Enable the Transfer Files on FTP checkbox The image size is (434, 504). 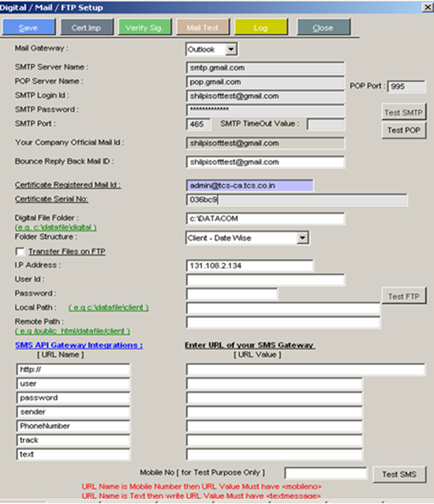20,251
